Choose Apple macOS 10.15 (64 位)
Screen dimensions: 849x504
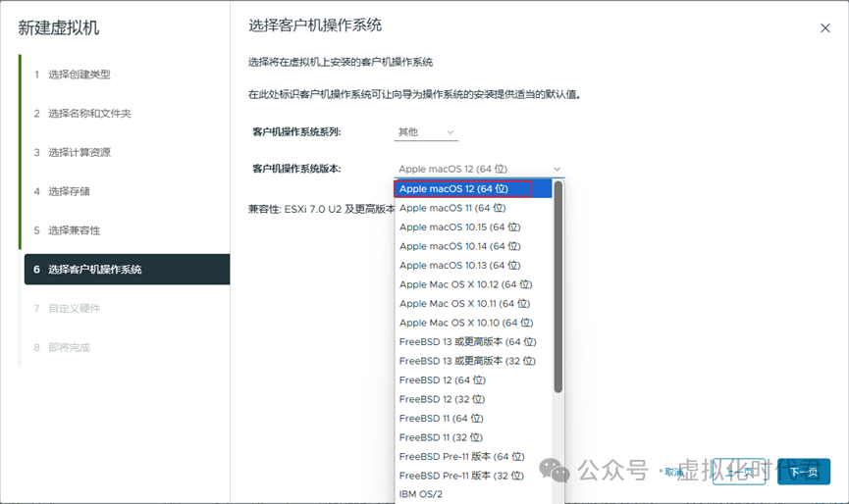pos(473,227)
